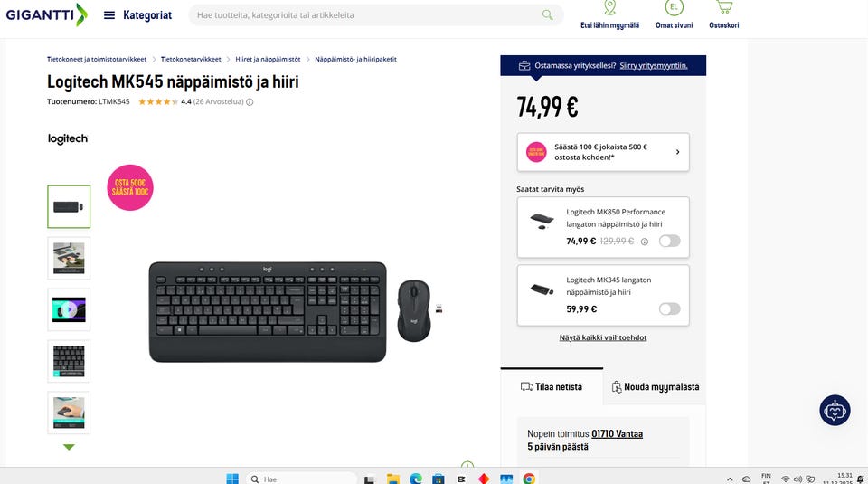
Task: Click the search magnifier icon
Action: 547,15
